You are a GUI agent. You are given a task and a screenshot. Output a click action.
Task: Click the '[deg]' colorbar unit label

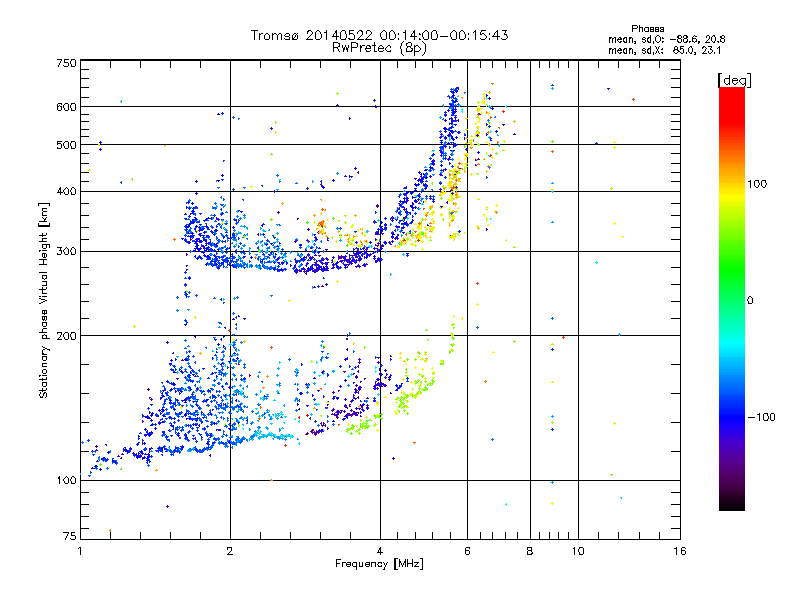[x=734, y=81]
